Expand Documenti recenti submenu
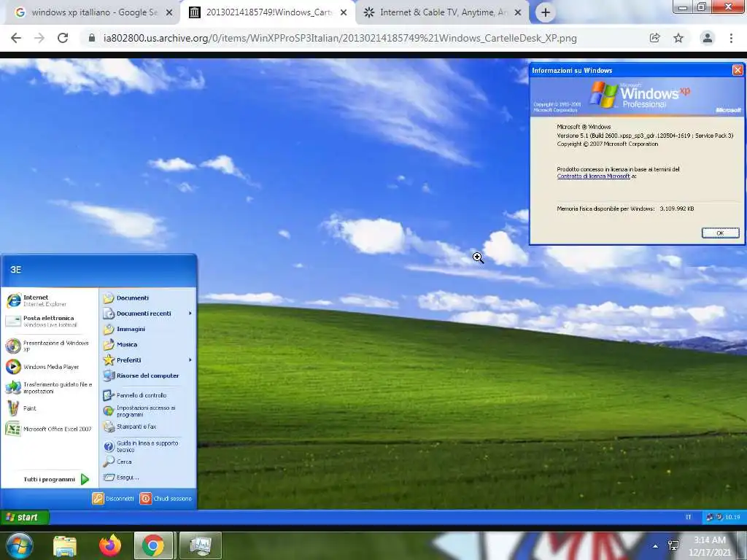This screenshot has height=560, width=747. tap(147, 314)
